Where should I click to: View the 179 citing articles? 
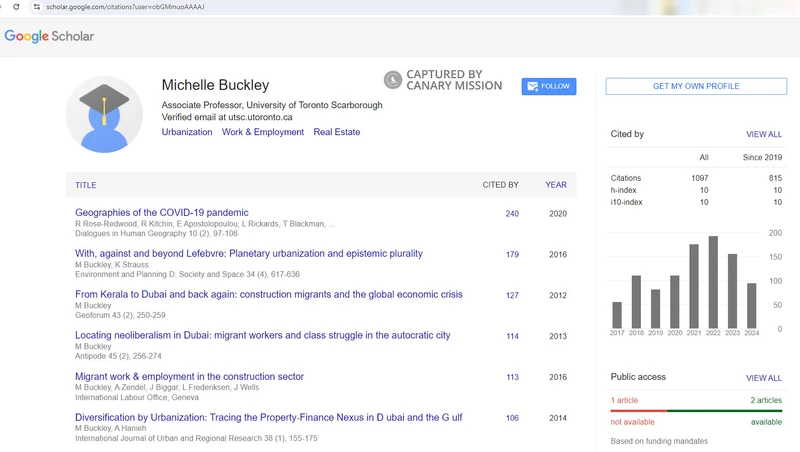tap(512, 255)
